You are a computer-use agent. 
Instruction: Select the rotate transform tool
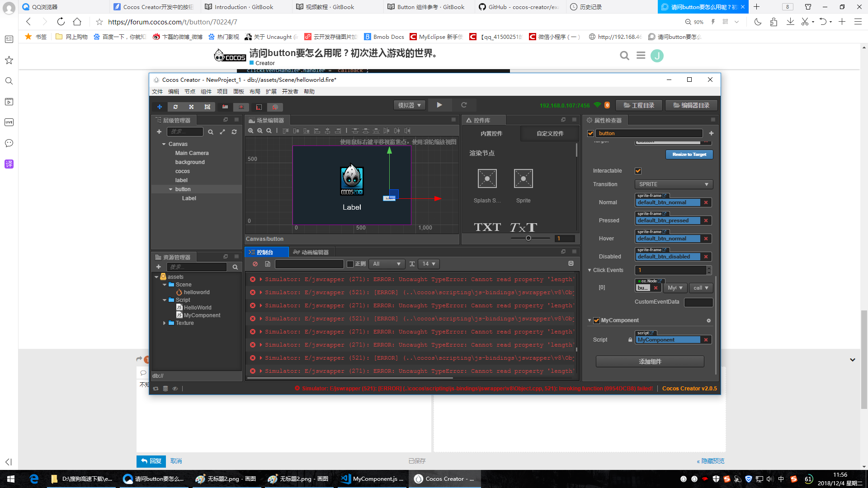(x=175, y=107)
